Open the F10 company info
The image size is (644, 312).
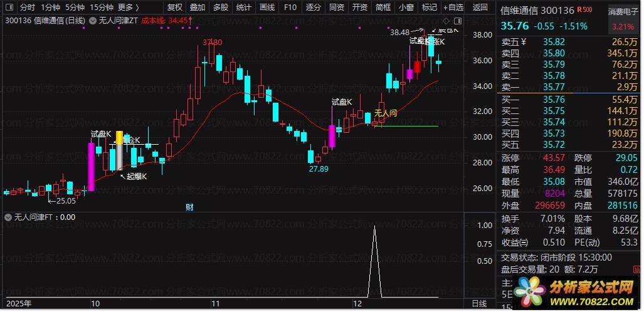(x=290, y=7)
